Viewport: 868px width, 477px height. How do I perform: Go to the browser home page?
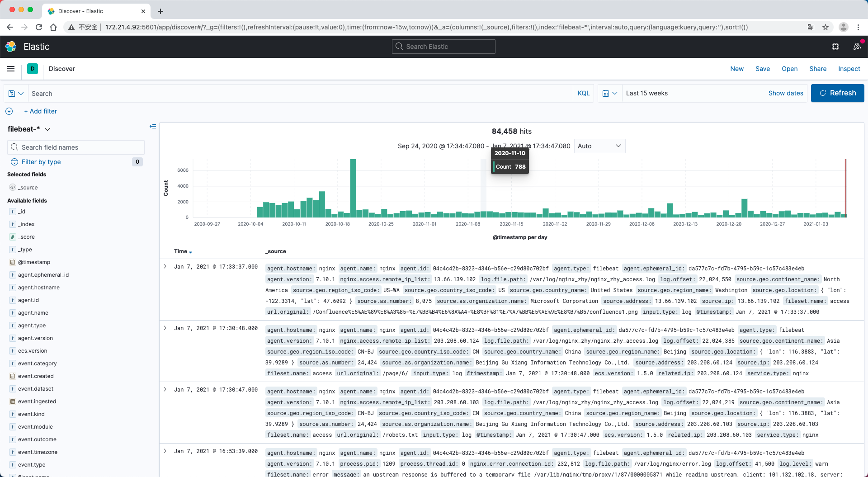(53, 27)
